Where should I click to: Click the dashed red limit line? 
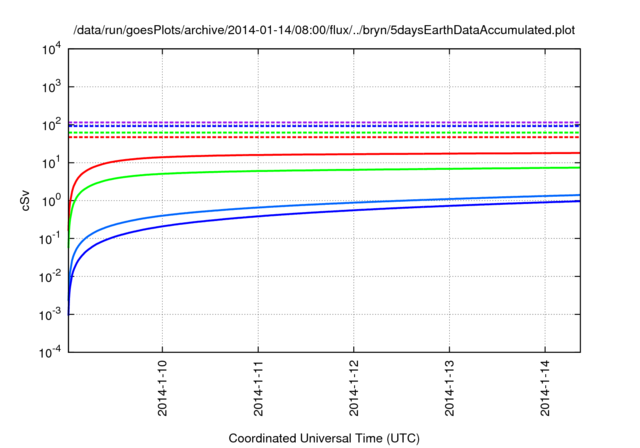(324, 137)
